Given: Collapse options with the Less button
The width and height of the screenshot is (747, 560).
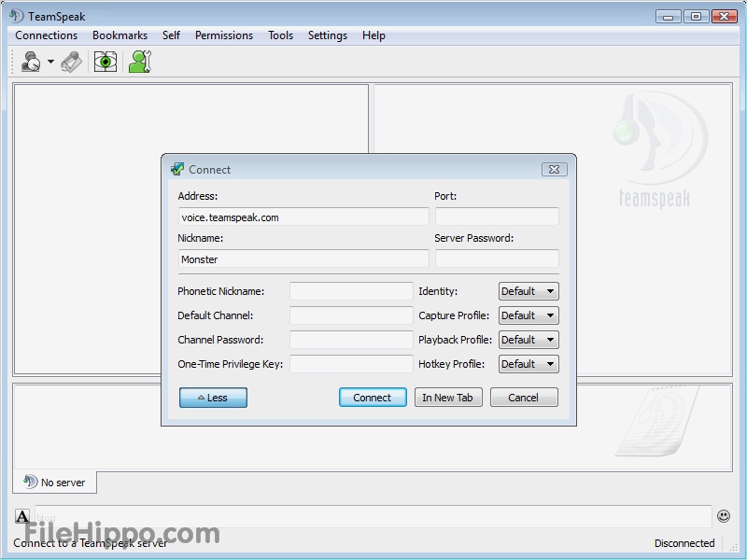Looking at the screenshot, I should 213,398.
